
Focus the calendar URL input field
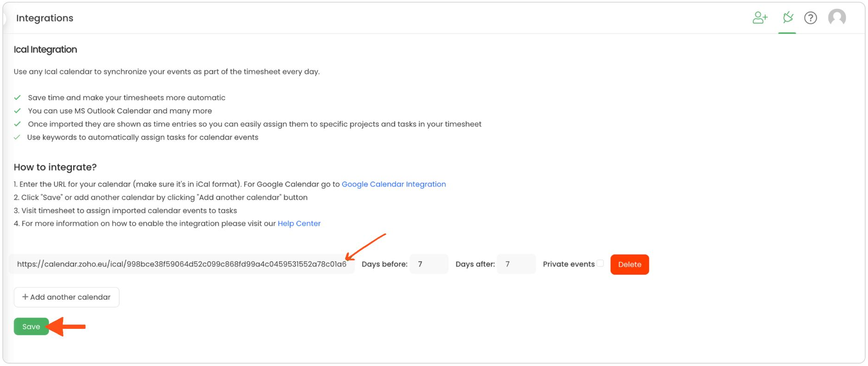(x=181, y=264)
